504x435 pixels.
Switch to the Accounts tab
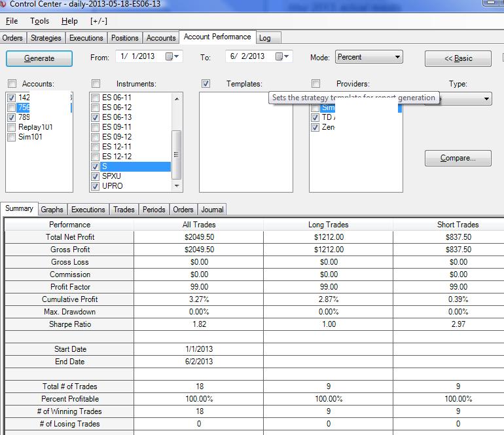161,37
